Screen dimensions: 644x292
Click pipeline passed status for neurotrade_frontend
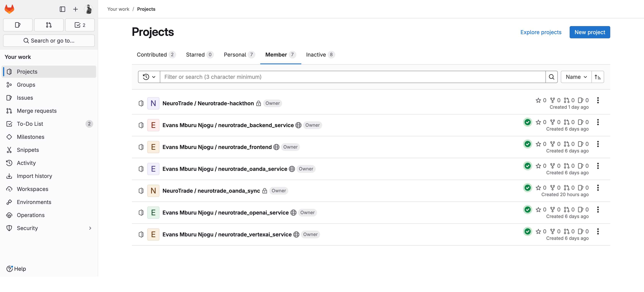click(x=527, y=144)
